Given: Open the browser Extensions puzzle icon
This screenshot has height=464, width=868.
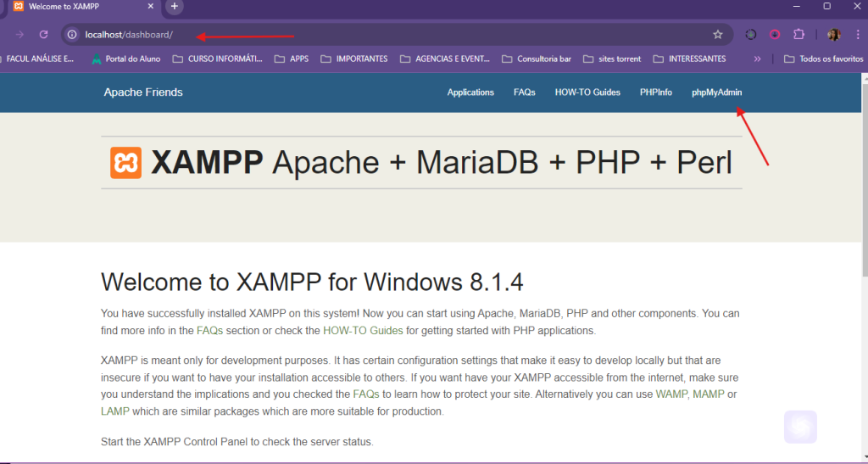Looking at the screenshot, I should [798, 35].
